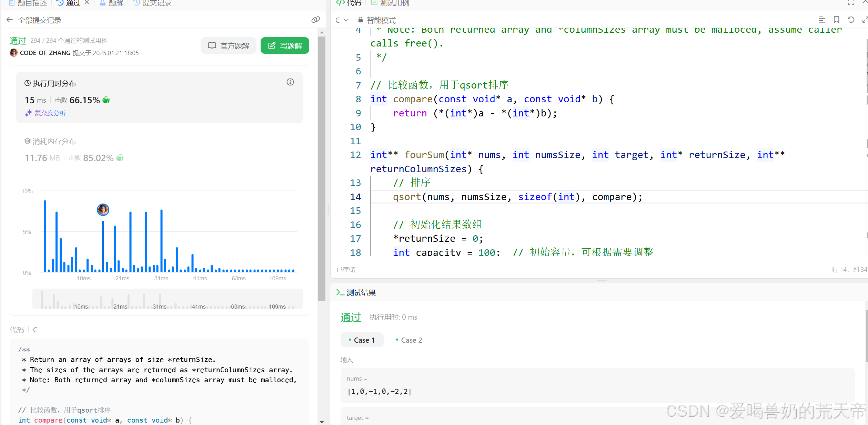Screen dimensions: 868x425
Task: Open the C language dropdown
Action: click(x=342, y=20)
